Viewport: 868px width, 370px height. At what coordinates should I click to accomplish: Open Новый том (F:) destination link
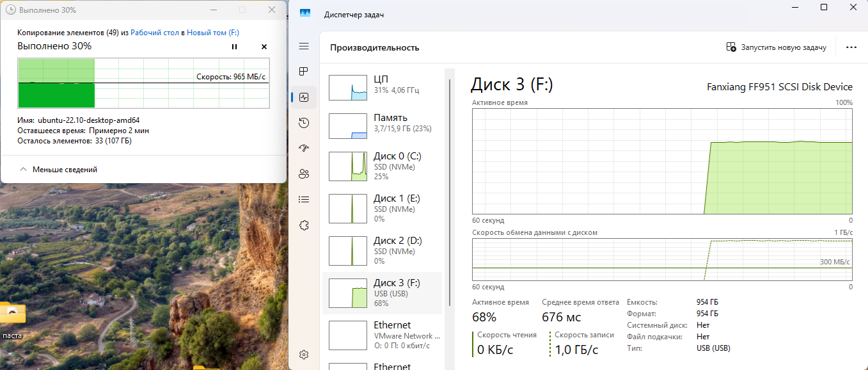(x=213, y=32)
